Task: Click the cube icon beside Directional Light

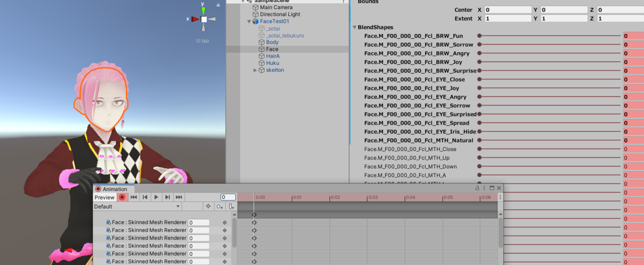Action: (x=255, y=15)
